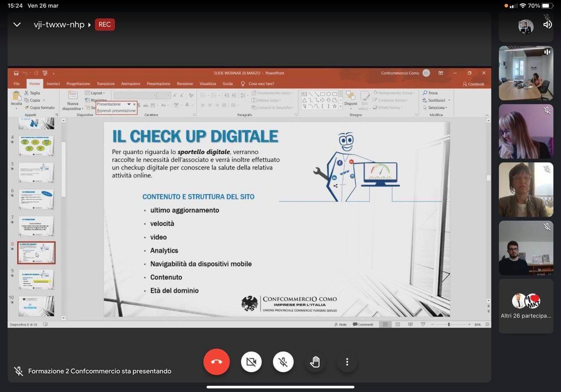The height and width of the screenshot is (392, 561).
Task: Raise hand using the hand icon
Action: click(x=315, y=362)
